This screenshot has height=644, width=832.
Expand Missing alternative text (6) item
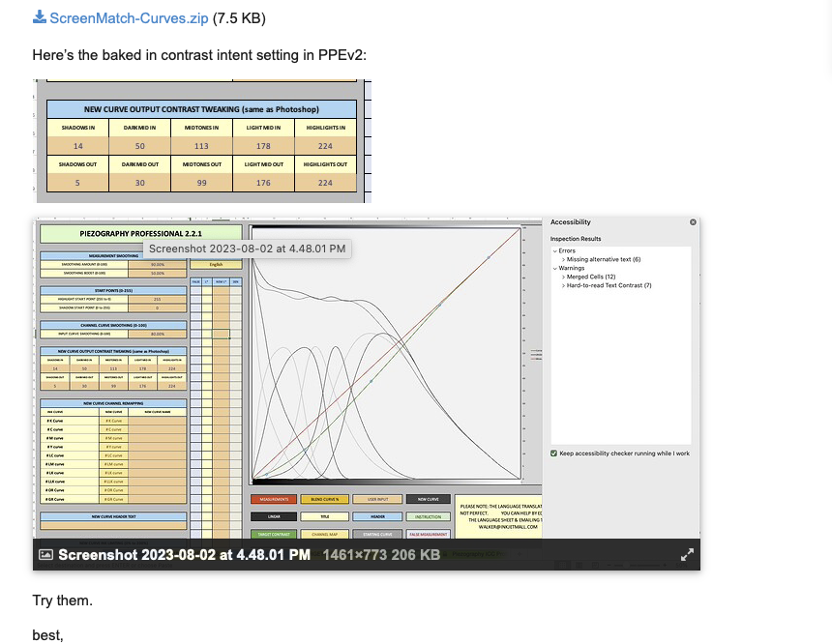click(563, 259)
